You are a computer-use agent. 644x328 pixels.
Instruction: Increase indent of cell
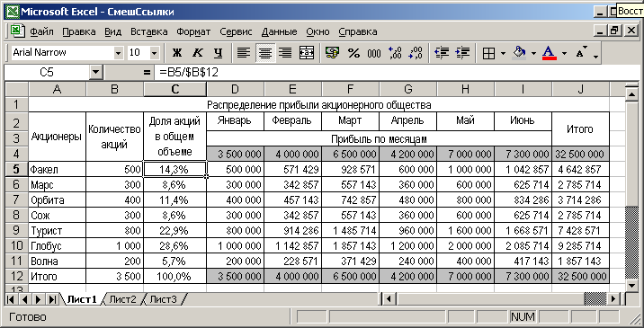click(x=462, y=53)
